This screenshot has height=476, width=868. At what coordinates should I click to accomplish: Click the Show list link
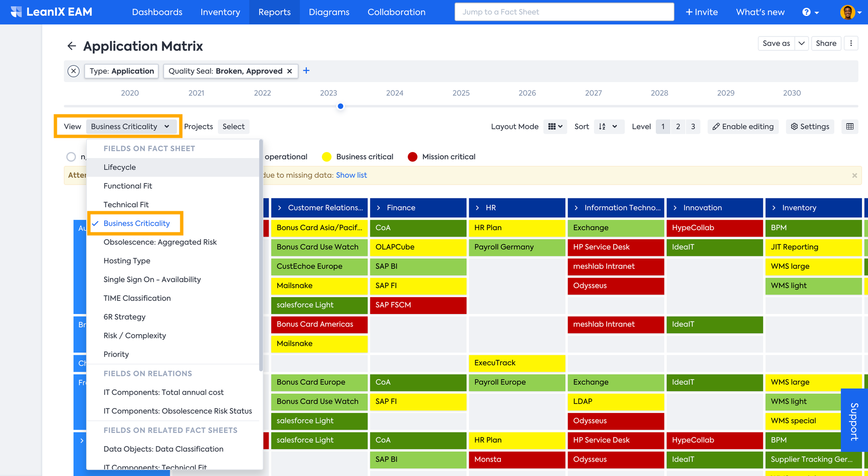tap(351, 175)
